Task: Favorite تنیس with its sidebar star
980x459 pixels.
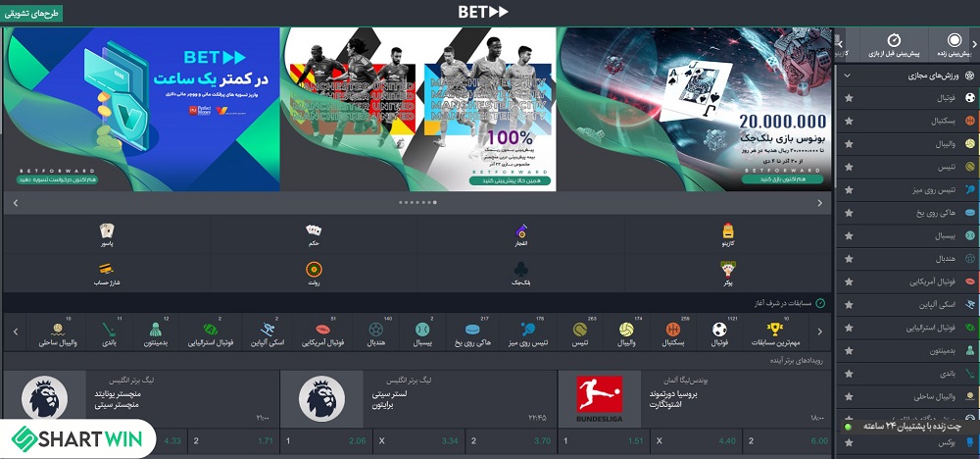Action: [x=849, y=167]
